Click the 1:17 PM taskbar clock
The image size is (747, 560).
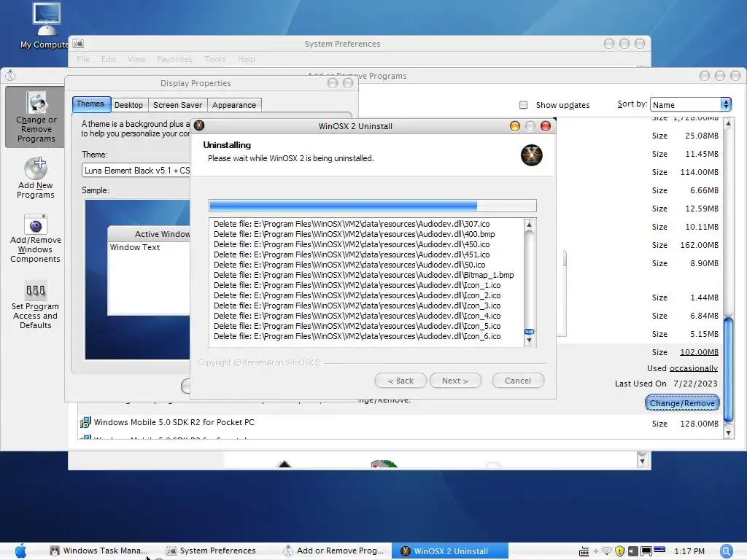coord(689,551)
